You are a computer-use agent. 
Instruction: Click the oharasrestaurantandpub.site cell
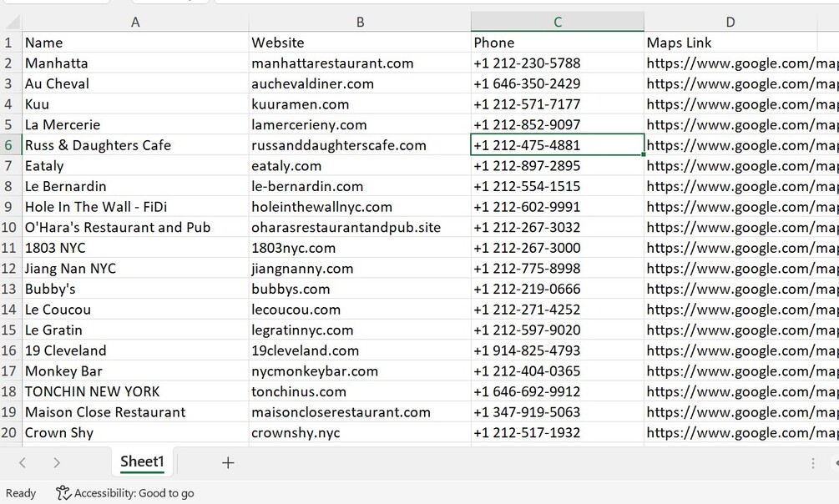(x=360, y=228)
